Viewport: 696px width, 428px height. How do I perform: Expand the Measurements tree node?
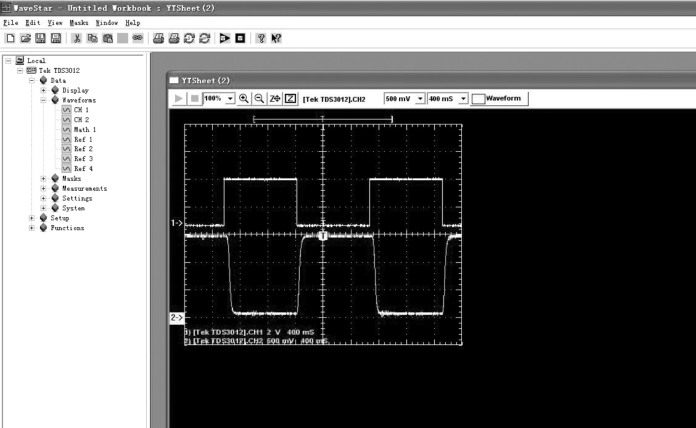[43, 188]
